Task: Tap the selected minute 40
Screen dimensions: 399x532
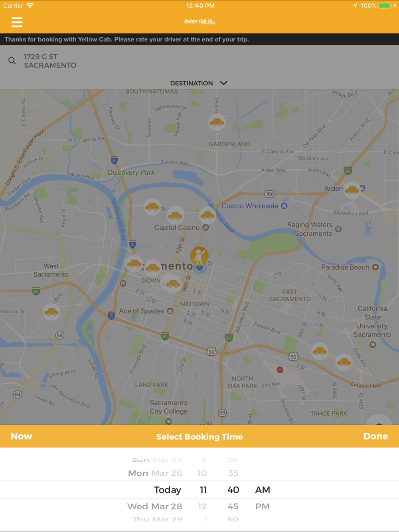Action: (233, 490)
